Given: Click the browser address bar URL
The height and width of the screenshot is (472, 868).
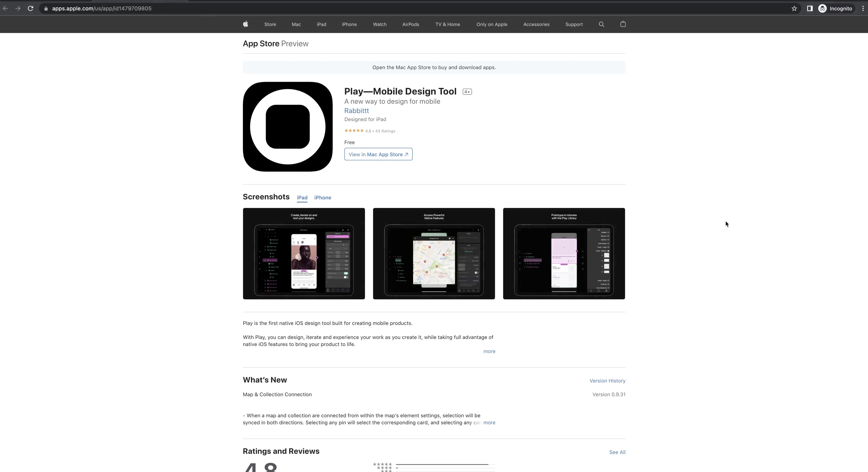Looking at the screenshot, I should (101, 8).
